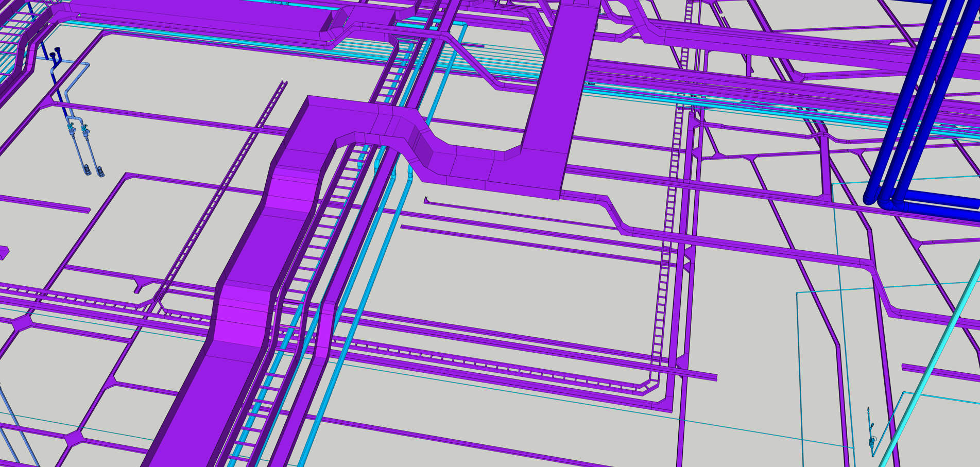Click the hexagonal junction fitting on left edge
The image size is (980, 467).
pos(22,323)
